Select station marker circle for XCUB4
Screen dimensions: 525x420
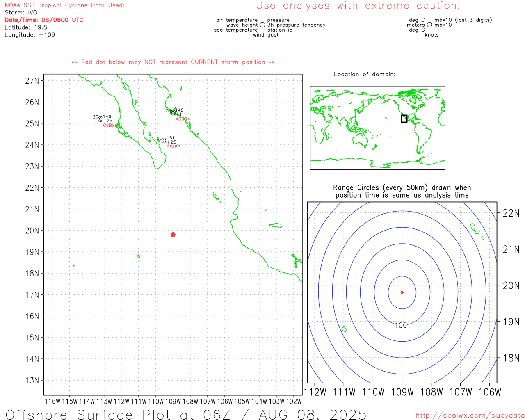point(173,112)
